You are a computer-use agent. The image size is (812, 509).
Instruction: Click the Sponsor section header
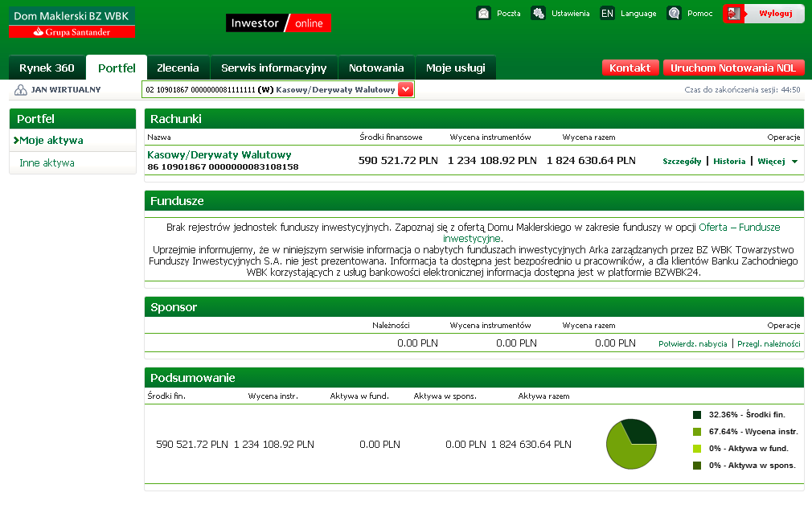click(x=474, y=307)
